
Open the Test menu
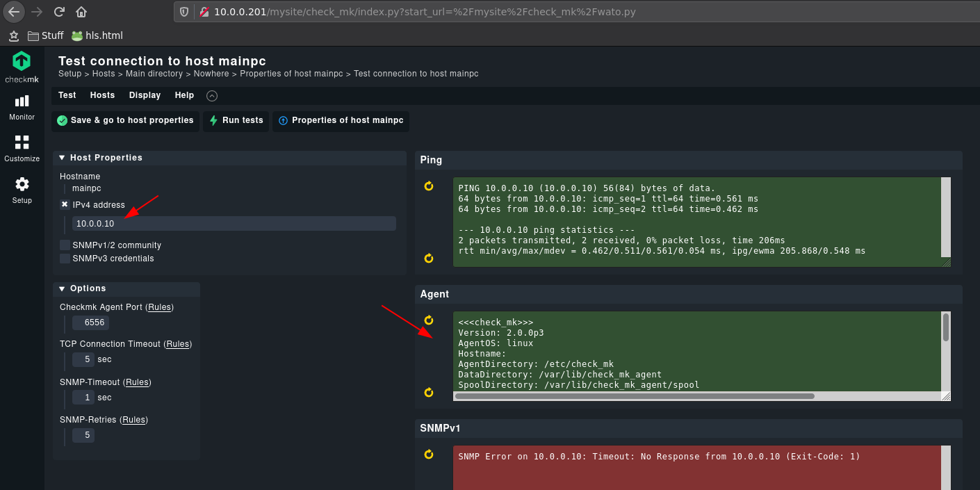(67, 95)
